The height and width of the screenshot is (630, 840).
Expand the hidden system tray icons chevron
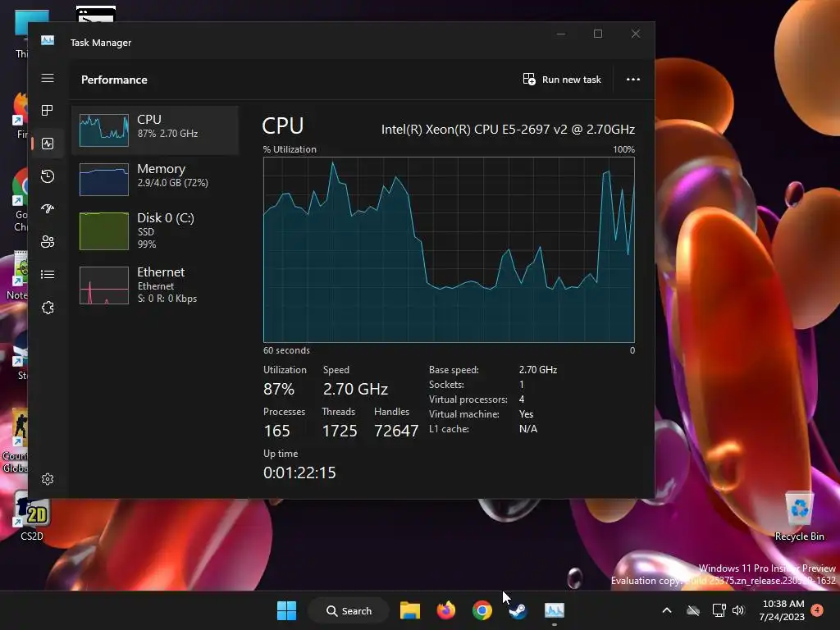667,610
